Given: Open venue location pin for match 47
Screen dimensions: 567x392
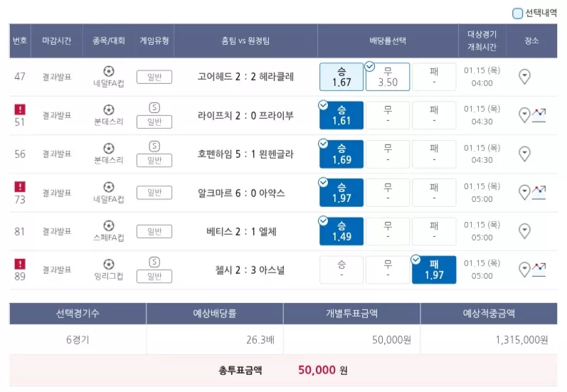Looking at the screenshot, I should 524,77.
